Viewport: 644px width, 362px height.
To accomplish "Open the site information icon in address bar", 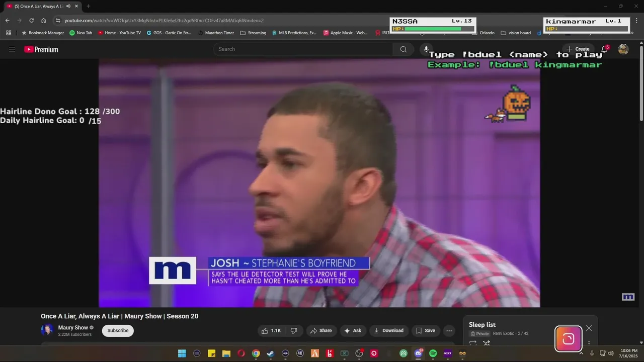I will click(x=57, y=21).
